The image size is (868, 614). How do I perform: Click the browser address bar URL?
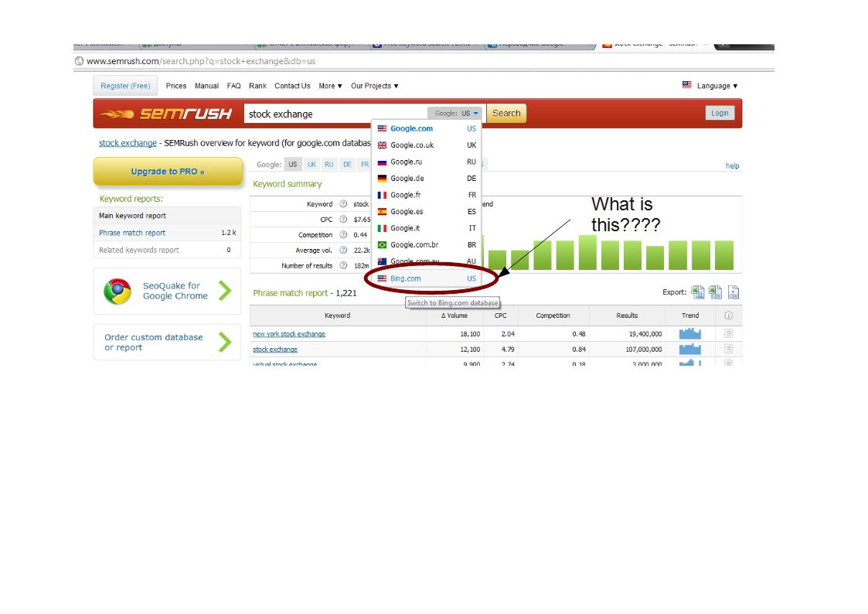pos(201,61)
